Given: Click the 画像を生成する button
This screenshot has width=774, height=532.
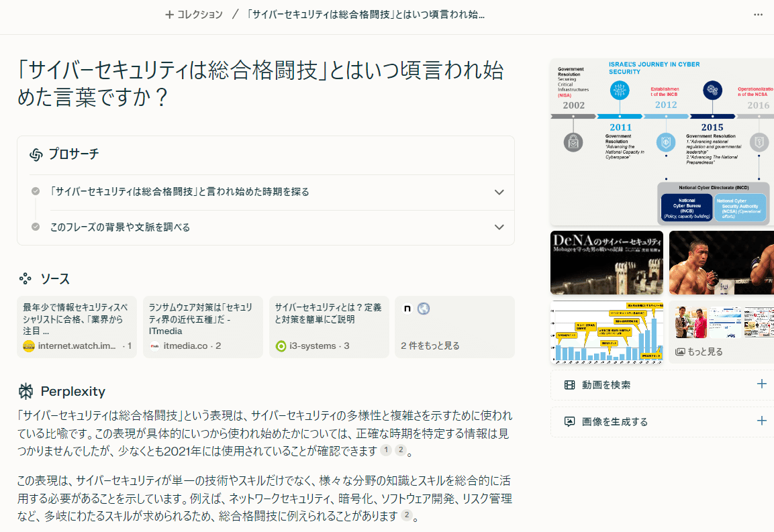Looking at the screenshot, I should click(662, 422).
